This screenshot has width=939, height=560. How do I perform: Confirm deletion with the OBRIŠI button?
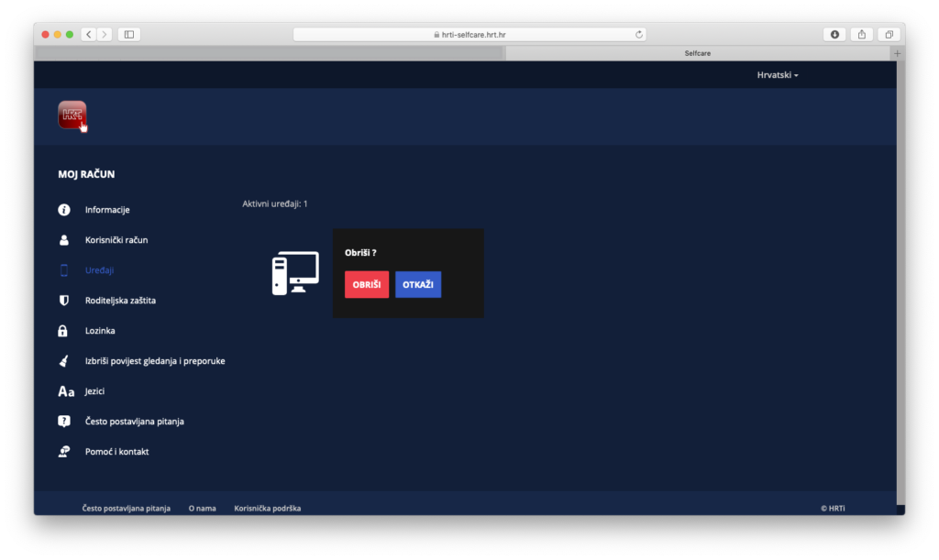pos(367,284)
